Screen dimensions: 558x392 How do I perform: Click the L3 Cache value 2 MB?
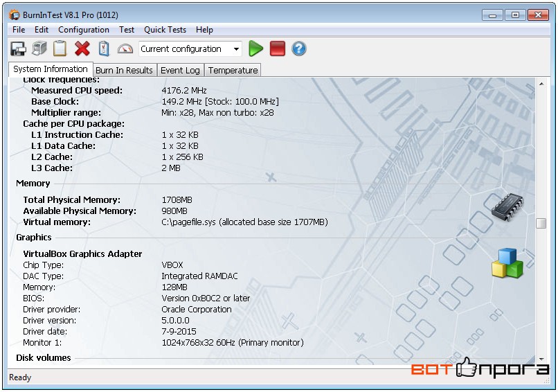(x=171, y=168)
